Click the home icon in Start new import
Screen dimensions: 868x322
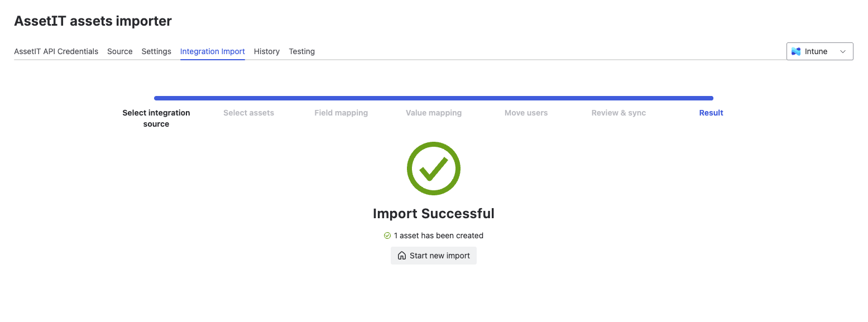coord(402,256)
